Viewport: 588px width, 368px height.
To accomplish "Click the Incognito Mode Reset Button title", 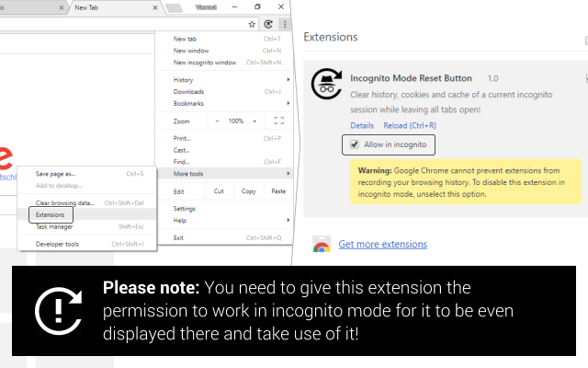I will point(411,78).
